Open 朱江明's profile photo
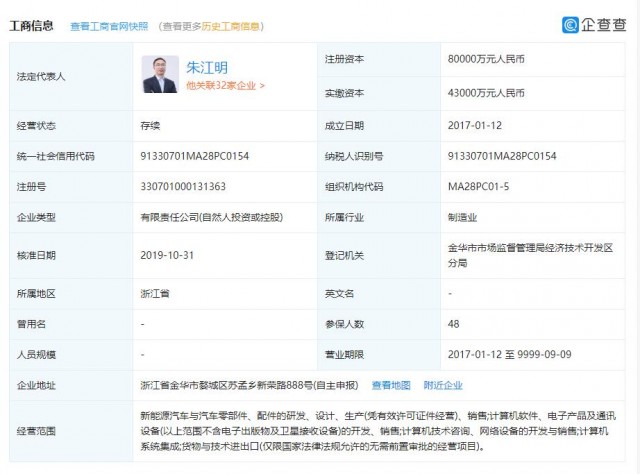The width and height of the screenshot is (640, 474). click(160, 74)
